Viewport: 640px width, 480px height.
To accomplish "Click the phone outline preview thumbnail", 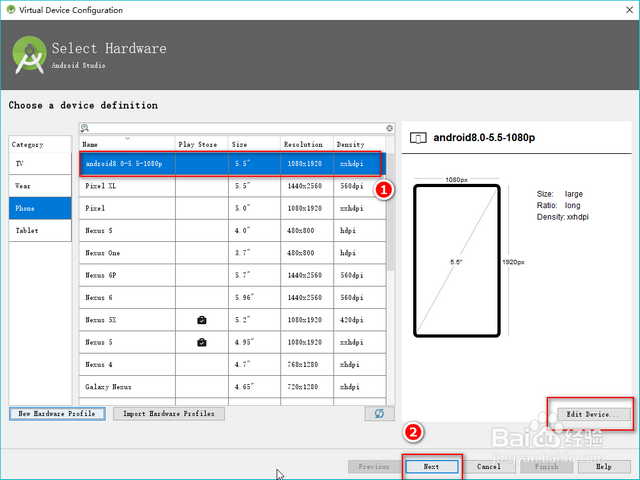I will tap(457, 261).
